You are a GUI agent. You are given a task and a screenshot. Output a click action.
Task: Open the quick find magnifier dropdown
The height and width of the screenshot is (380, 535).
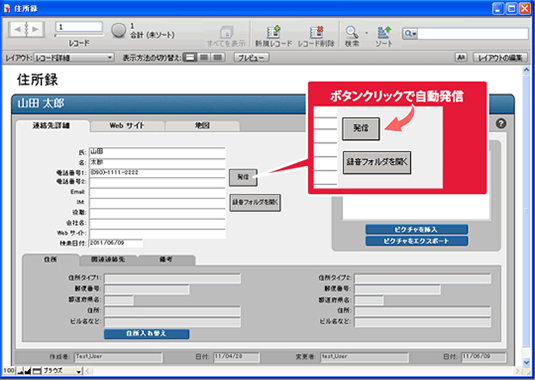coord(410,34)
